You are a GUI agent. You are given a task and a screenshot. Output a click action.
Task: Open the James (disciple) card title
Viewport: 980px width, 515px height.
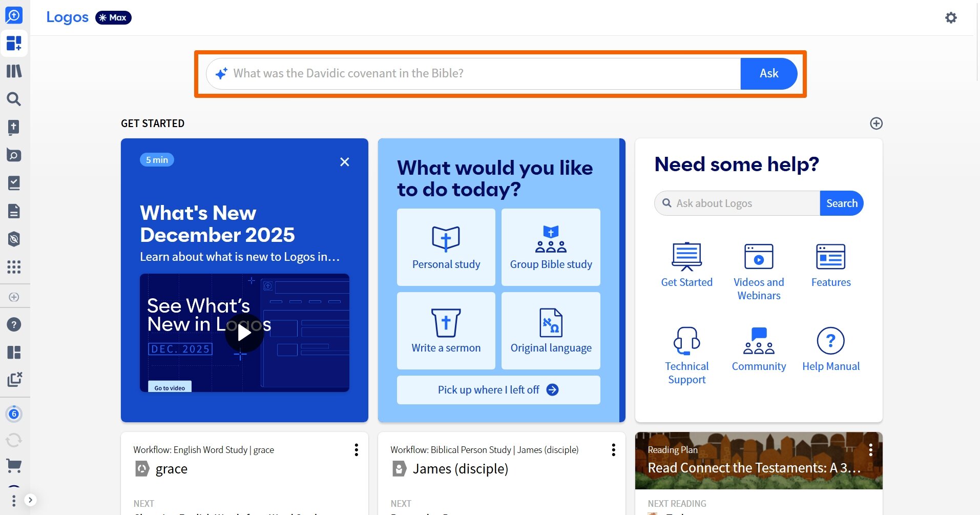(x=460, y=469)
